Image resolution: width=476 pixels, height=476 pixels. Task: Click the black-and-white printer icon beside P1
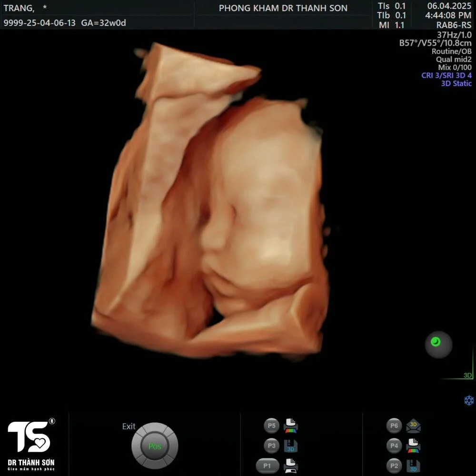(290, 466)
